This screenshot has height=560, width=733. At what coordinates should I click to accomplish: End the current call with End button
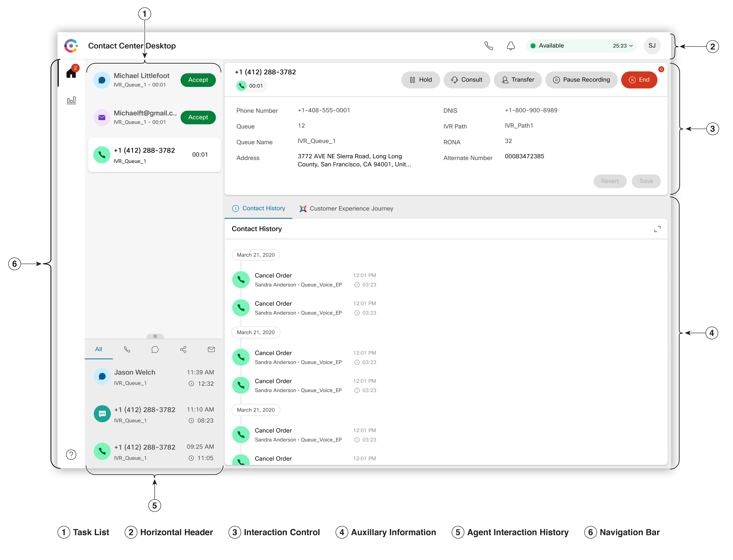pyautogui.click(x=639, y=80)
